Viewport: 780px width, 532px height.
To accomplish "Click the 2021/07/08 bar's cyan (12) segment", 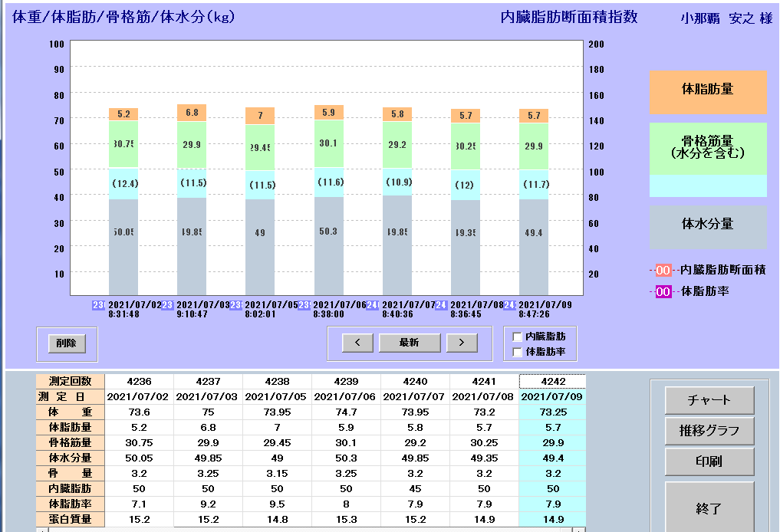I will point(466,185).
